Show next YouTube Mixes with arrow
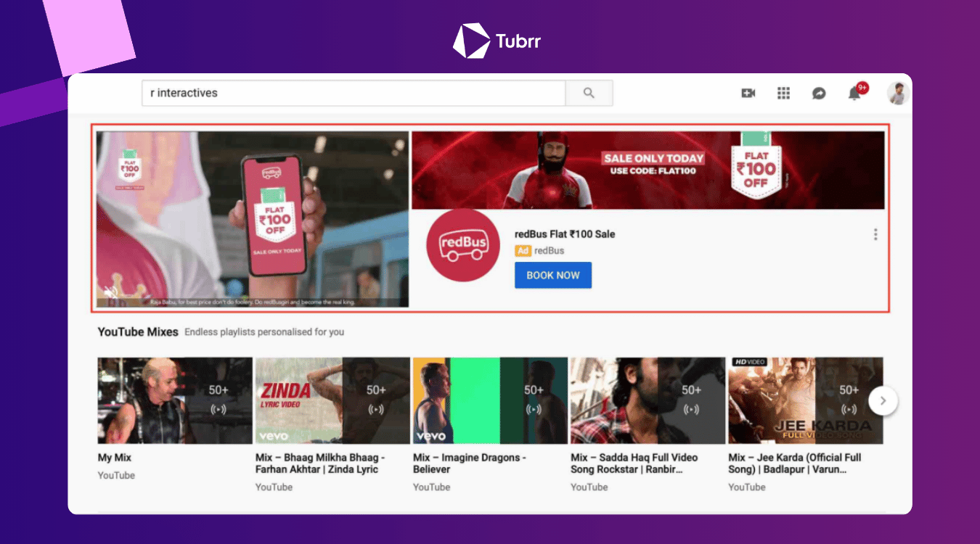 883,400
